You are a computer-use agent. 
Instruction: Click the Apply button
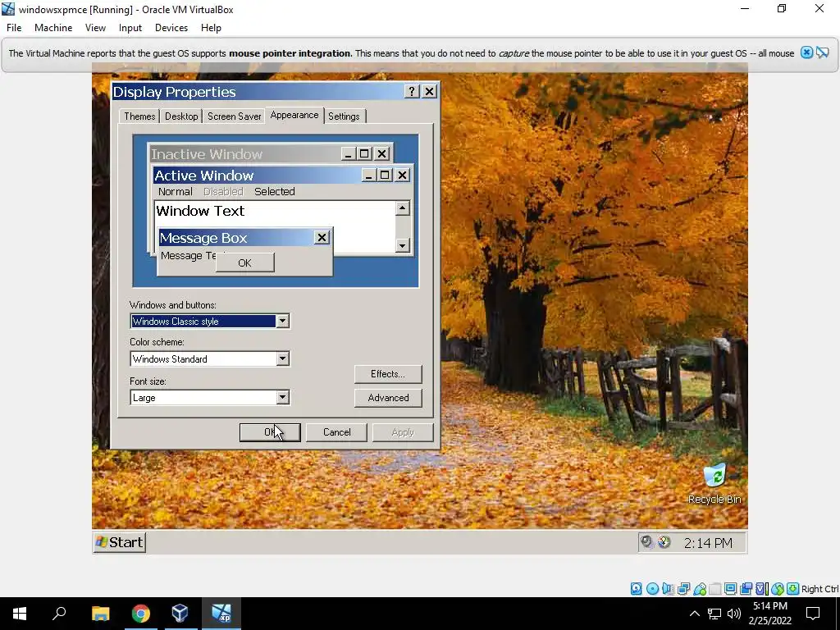(x=403, y=432)
